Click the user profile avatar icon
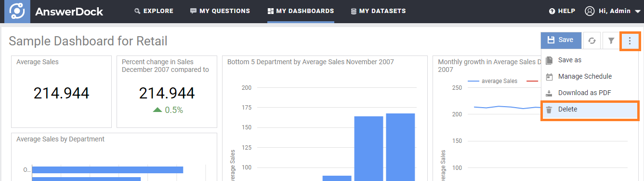Screen dimensions: 644x181 click(x=590, y=11)
